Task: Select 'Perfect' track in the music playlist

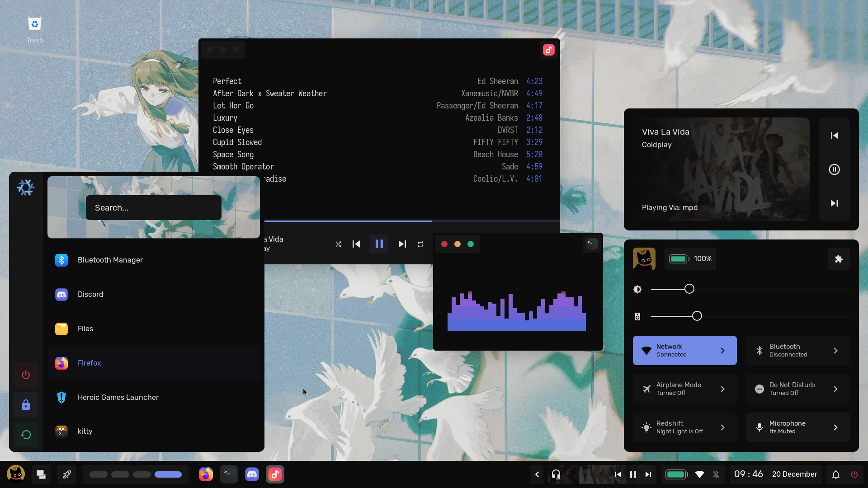Action: 227,80
